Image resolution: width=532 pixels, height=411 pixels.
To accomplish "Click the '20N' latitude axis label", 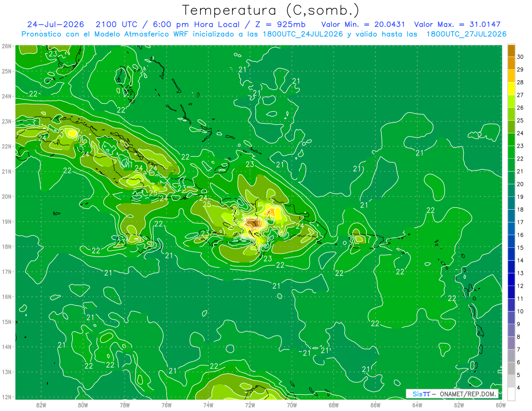I will pos(7,196).
